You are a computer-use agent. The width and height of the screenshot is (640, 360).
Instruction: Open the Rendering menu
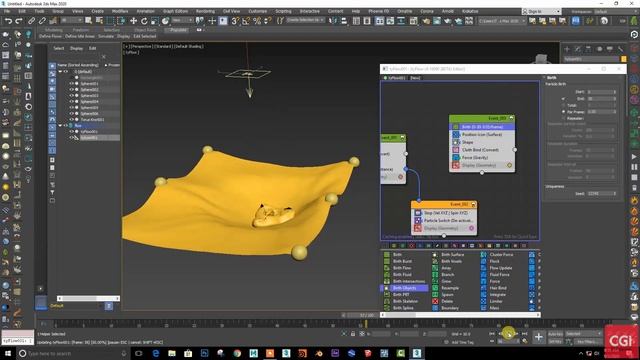[205, 11]
